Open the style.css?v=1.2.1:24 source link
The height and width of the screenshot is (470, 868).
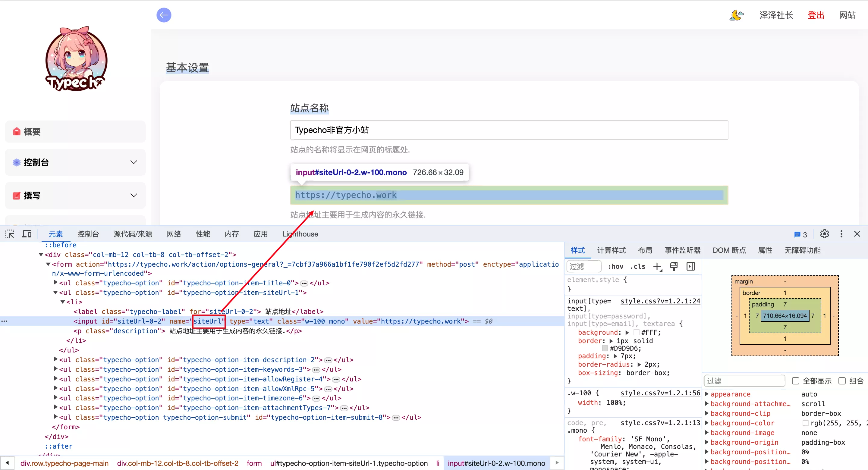point(660,301)
